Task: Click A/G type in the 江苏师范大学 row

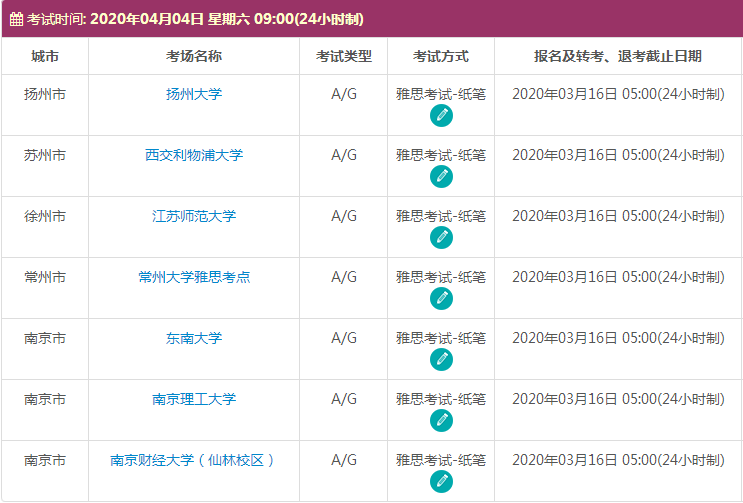Action: [344, 216]
